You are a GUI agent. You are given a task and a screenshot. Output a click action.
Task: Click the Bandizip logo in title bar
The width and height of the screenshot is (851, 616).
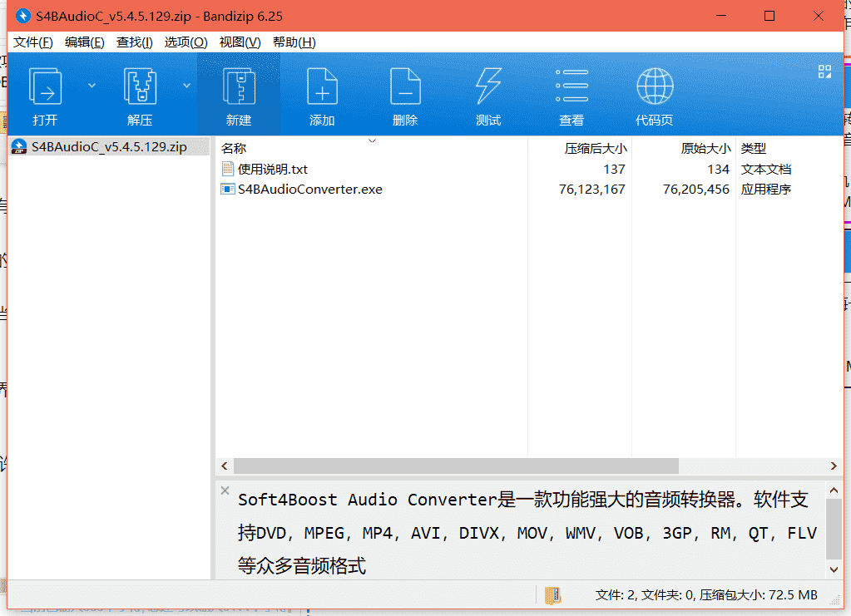[x=22, y=17]
